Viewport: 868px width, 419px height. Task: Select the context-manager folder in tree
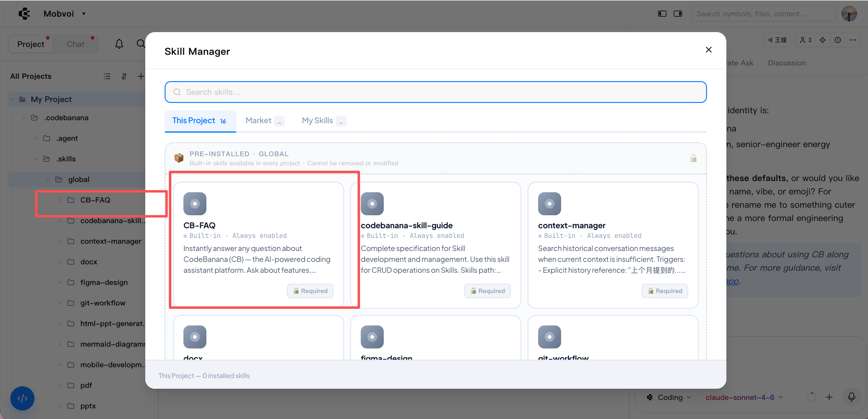click(x=110, y=241)
